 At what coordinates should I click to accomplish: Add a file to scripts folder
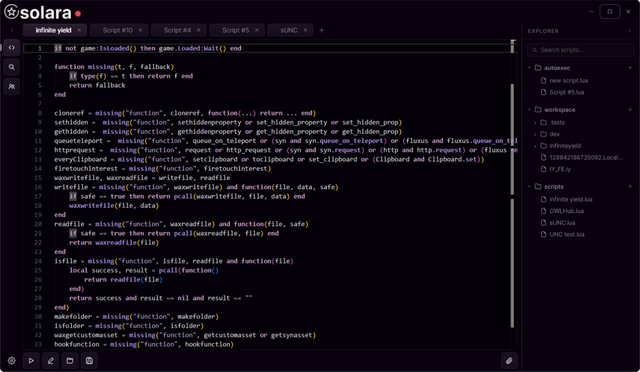click(x=630, y=187)
